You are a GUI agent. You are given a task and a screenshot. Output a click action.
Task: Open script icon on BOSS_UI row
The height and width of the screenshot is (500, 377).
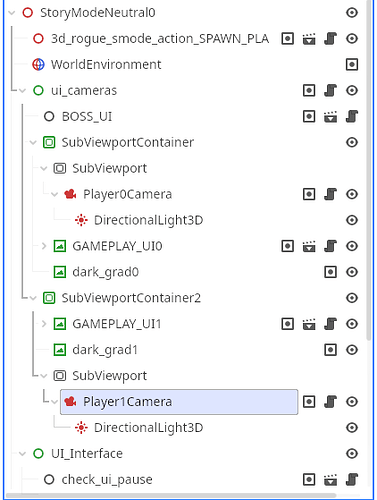pyautogui.click(x=352, y=116)
